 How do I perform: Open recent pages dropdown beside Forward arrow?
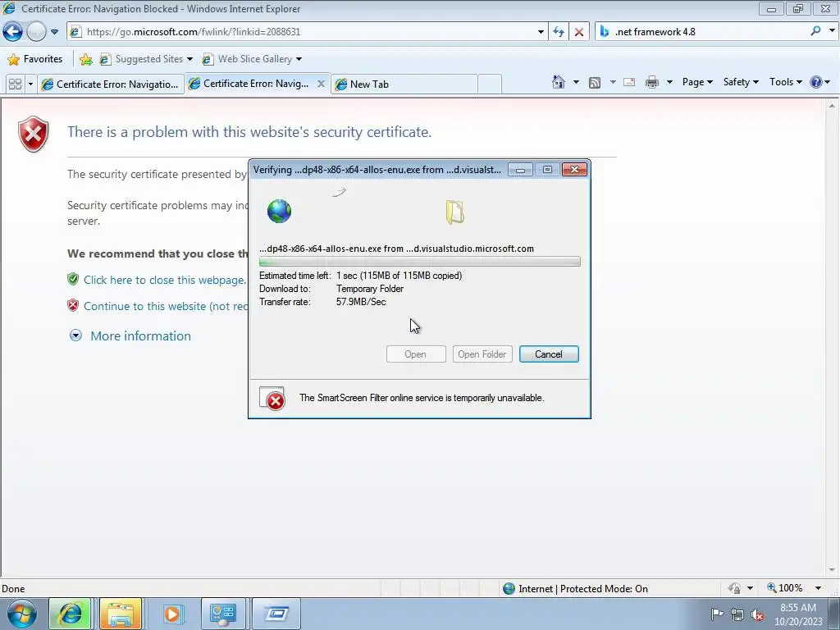coord(55,32)
